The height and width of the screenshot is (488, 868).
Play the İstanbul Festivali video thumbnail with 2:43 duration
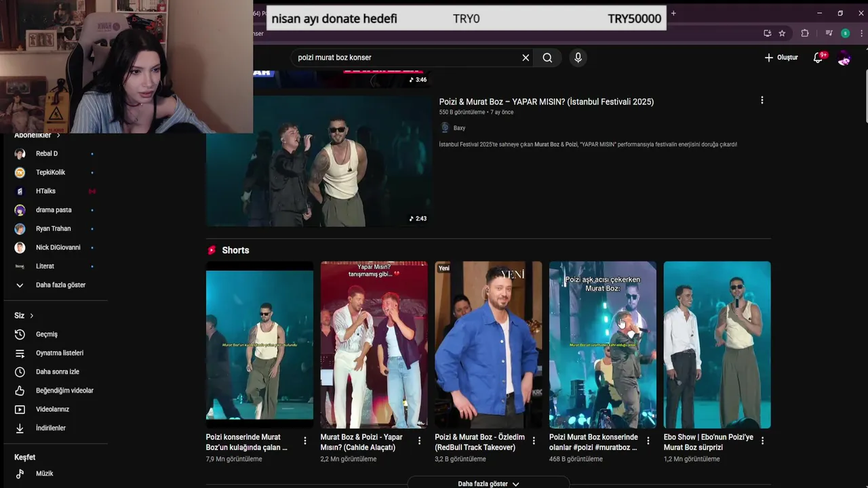[x=319, y=163]
